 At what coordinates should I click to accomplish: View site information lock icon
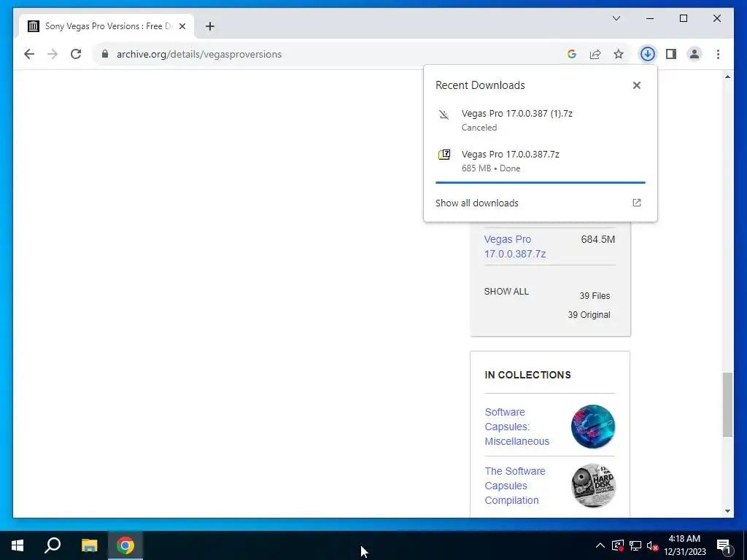coord(105,54)
